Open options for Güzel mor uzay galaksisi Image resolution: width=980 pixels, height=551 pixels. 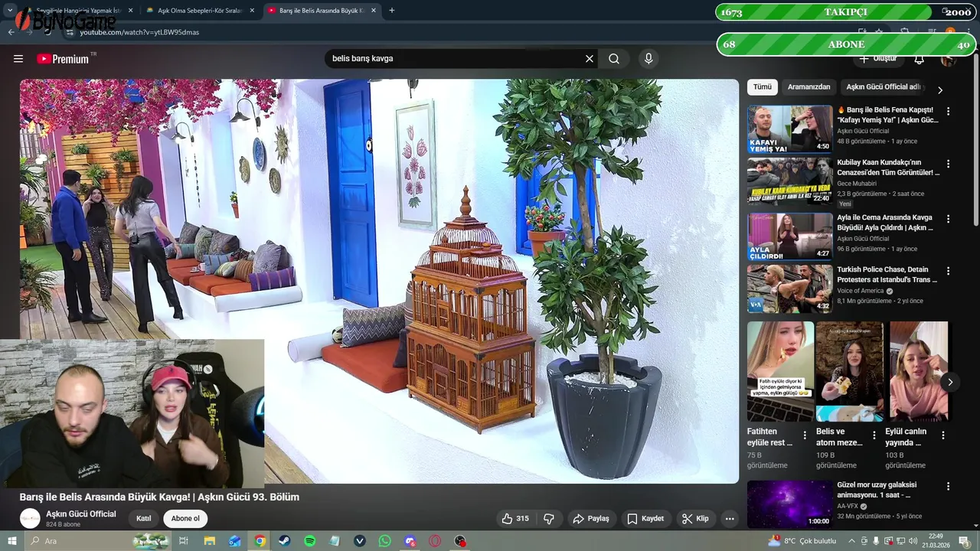948,486
